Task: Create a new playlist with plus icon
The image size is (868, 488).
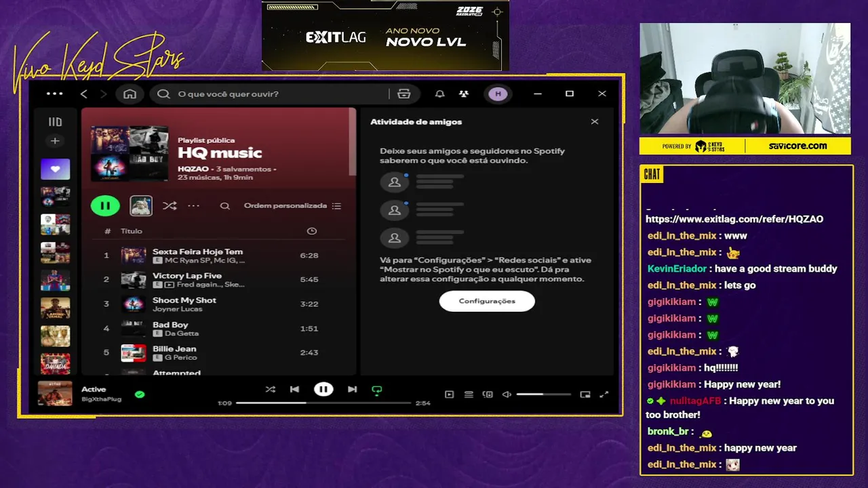Action: (55, 141)
